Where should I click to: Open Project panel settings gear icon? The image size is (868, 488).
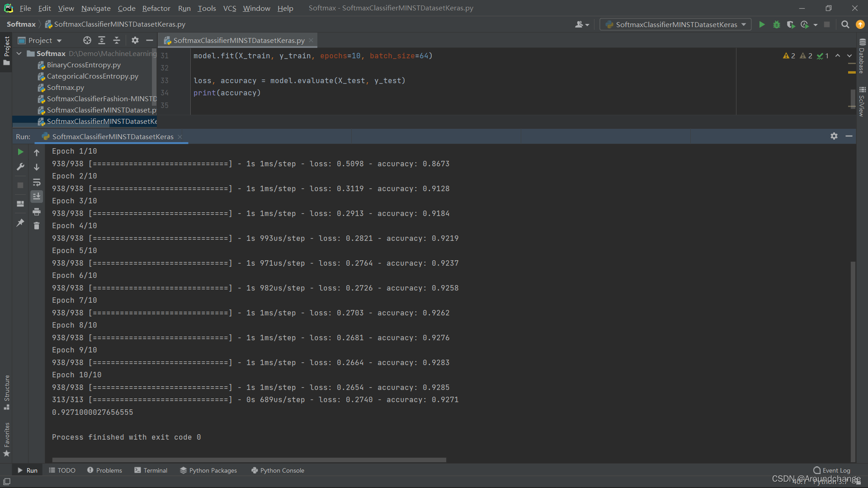pos(134,40)
